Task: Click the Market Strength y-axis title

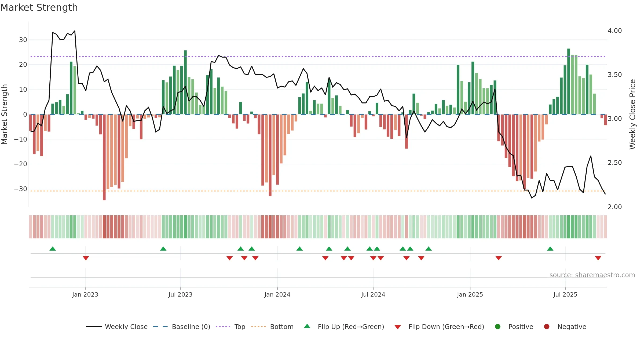Action: (4, 114)
